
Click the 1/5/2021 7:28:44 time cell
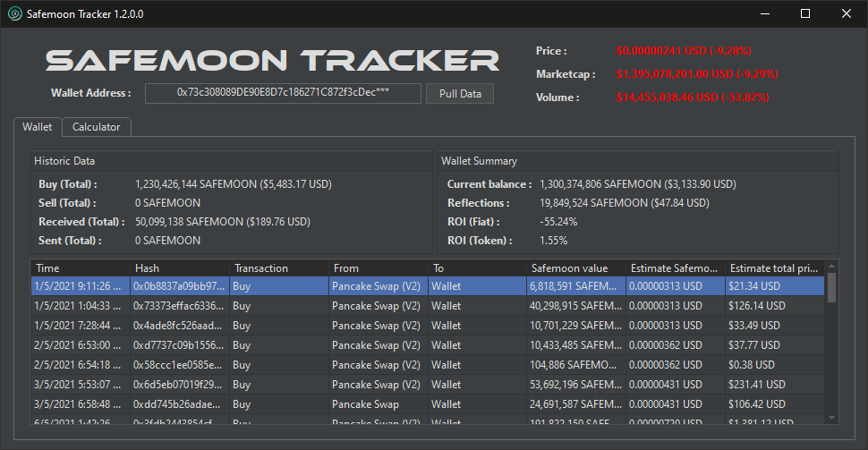81,326
